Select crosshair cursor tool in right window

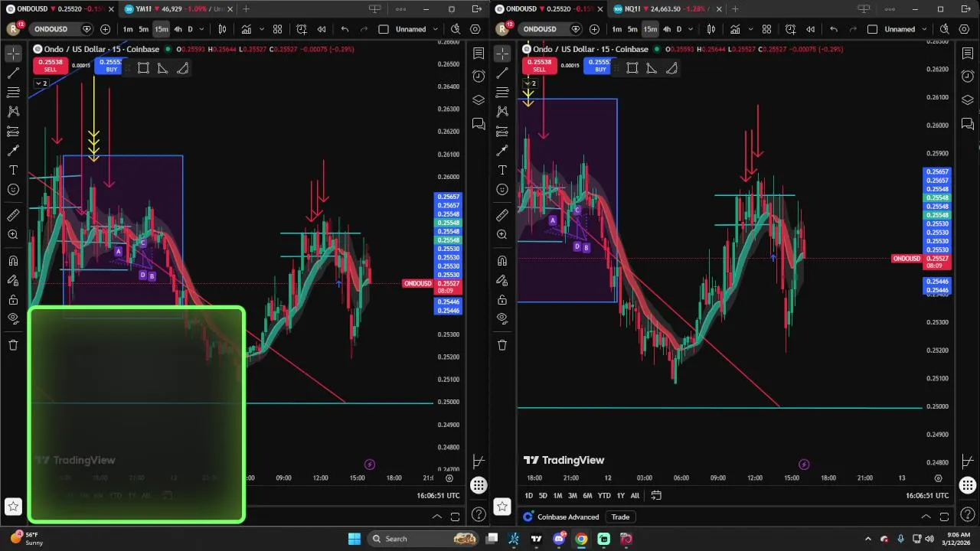pyautogui.click(x=502, y=54)
